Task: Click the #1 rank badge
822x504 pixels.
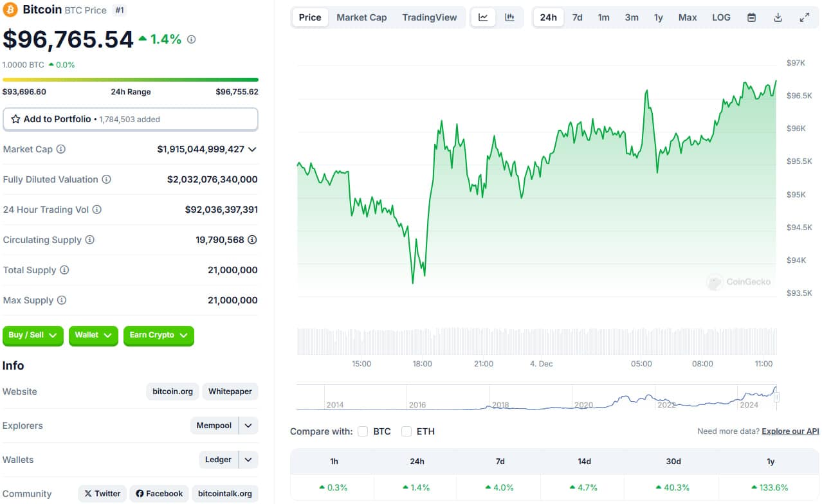Action: (119, 10)
